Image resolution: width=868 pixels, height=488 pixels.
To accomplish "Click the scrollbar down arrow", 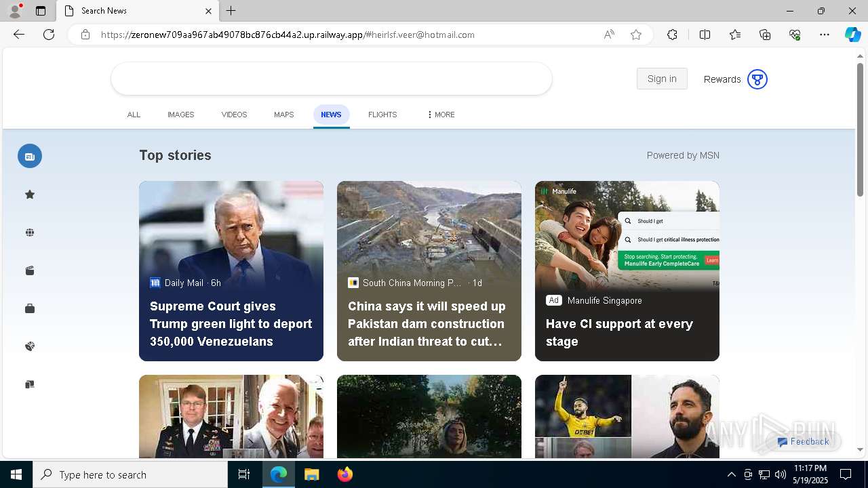I will [x=860, y=449].
